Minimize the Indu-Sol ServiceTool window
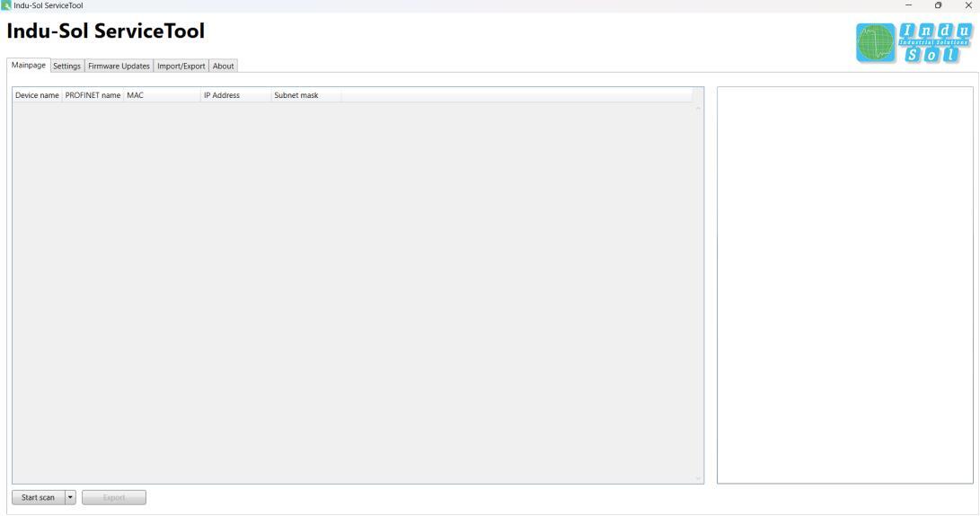 tap(908, 5)
